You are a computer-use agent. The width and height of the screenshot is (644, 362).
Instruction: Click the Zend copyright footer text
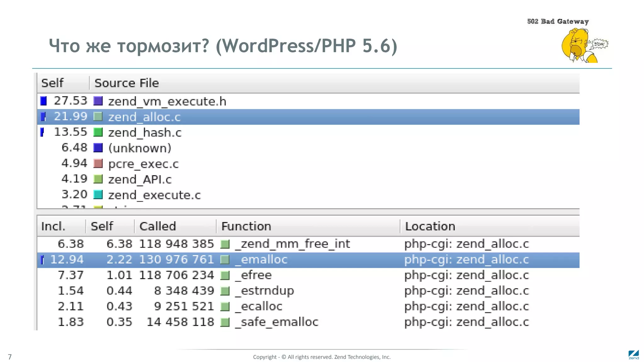point(322,357)
